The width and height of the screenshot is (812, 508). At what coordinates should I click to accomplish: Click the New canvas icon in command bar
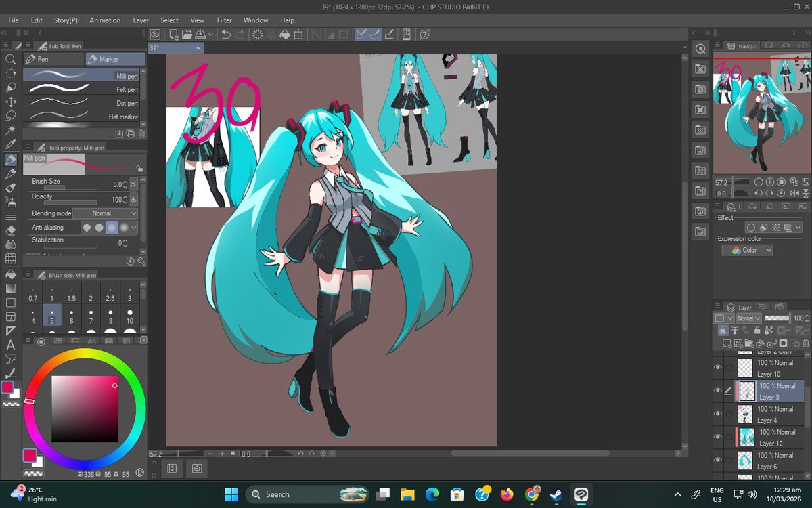coord(174,34)
